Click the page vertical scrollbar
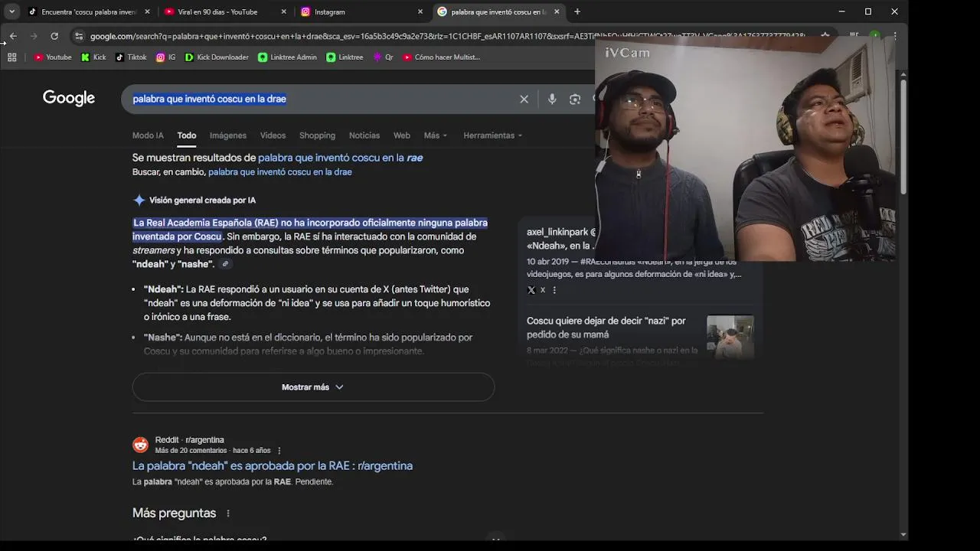The width and height of the screenshot is (980, 551). pos(903,138)
